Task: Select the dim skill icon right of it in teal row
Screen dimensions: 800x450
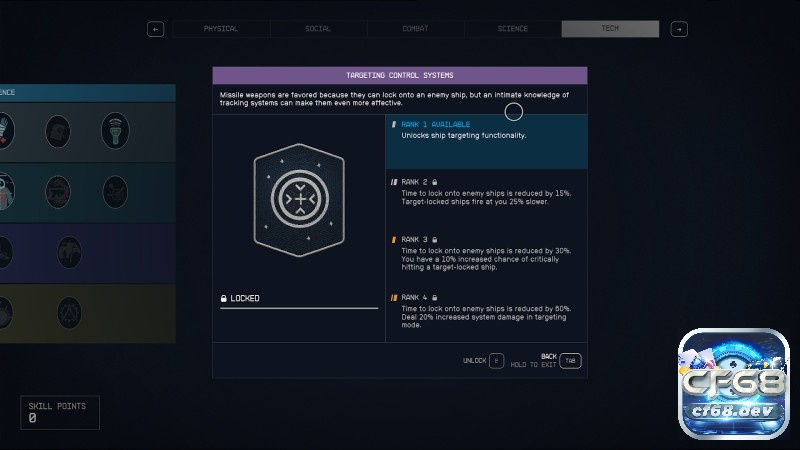Action: [x=115, y=192]
